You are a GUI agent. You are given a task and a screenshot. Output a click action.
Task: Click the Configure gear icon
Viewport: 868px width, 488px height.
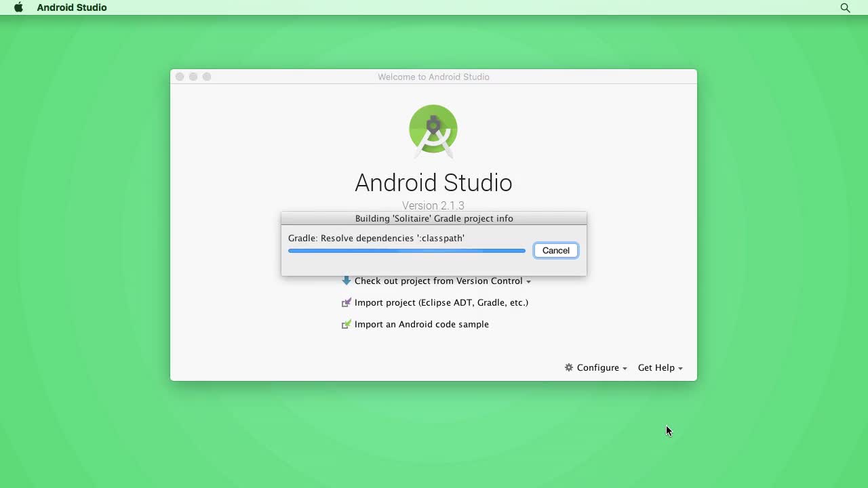[569, 367]
